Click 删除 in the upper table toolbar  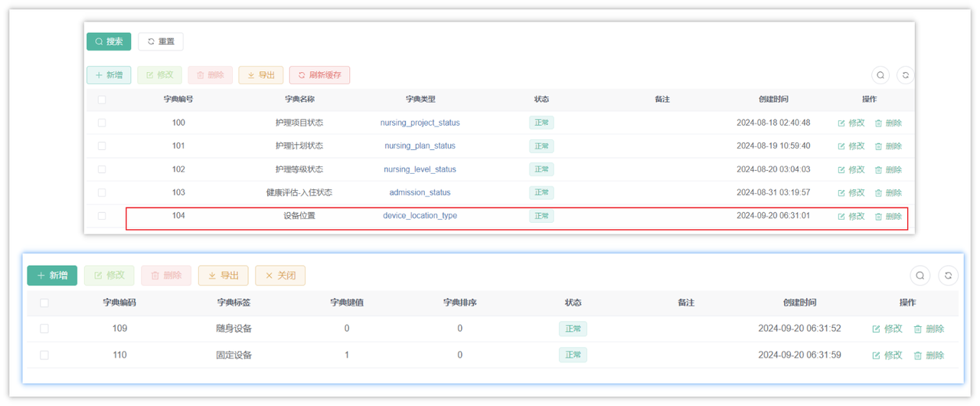(x=210, y=75)
